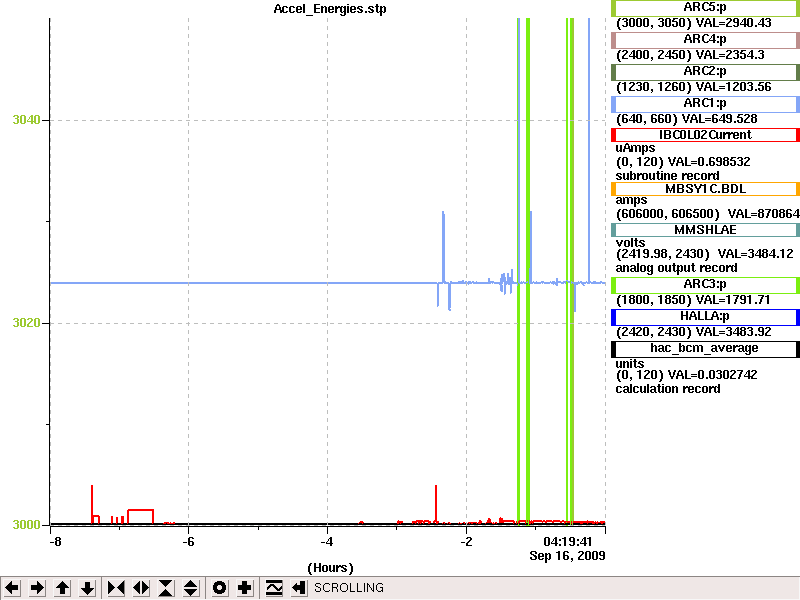Click the 04:19:41 timestamp label

567,542
